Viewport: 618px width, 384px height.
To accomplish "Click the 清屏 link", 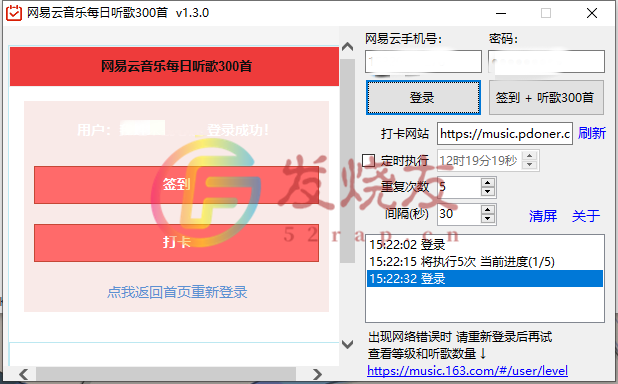I will (x=543, y=216).
